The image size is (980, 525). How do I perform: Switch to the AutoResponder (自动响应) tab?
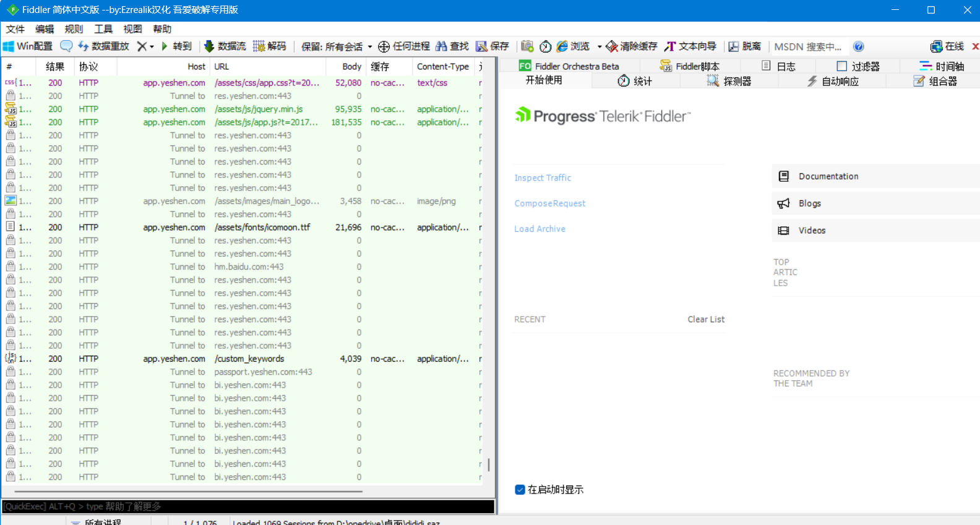(833, 81)
